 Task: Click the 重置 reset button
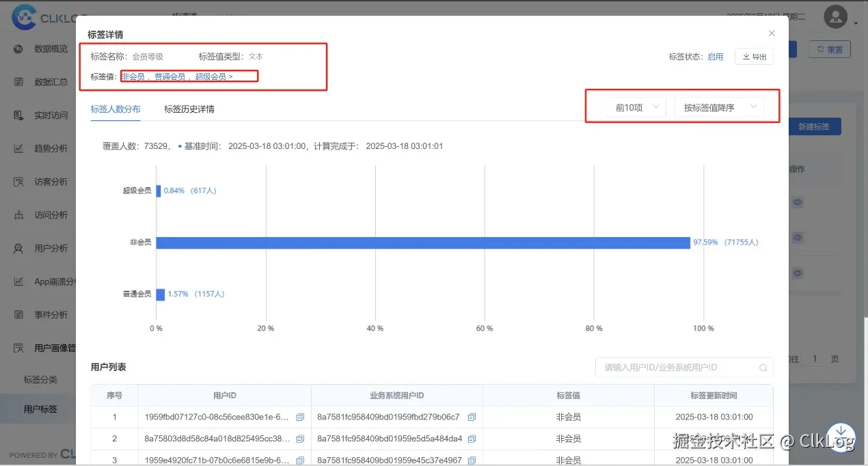[x=830, y=49]
